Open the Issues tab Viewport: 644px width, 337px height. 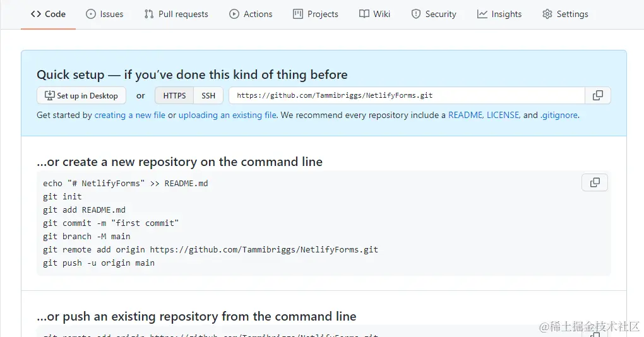(x=104, y=14)
